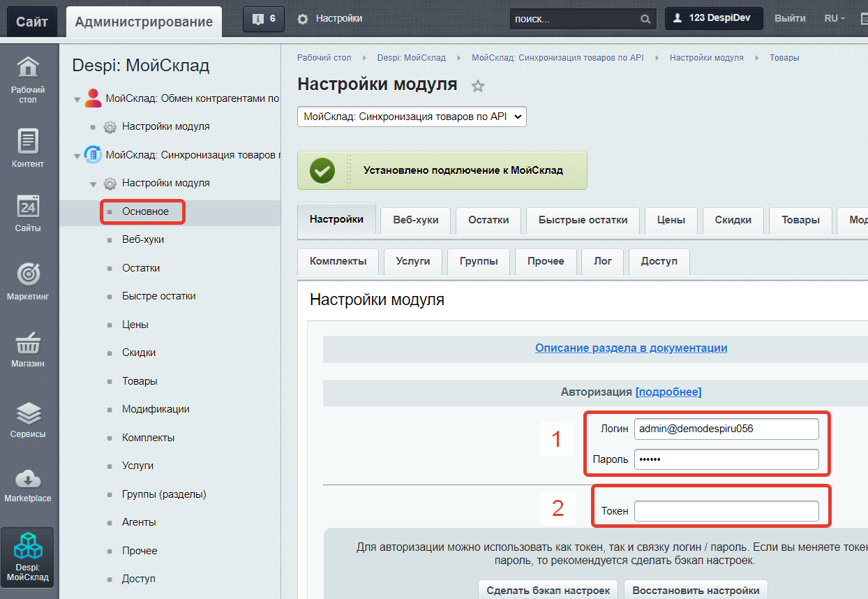Select the Цены tab

[x=671, y=220]
